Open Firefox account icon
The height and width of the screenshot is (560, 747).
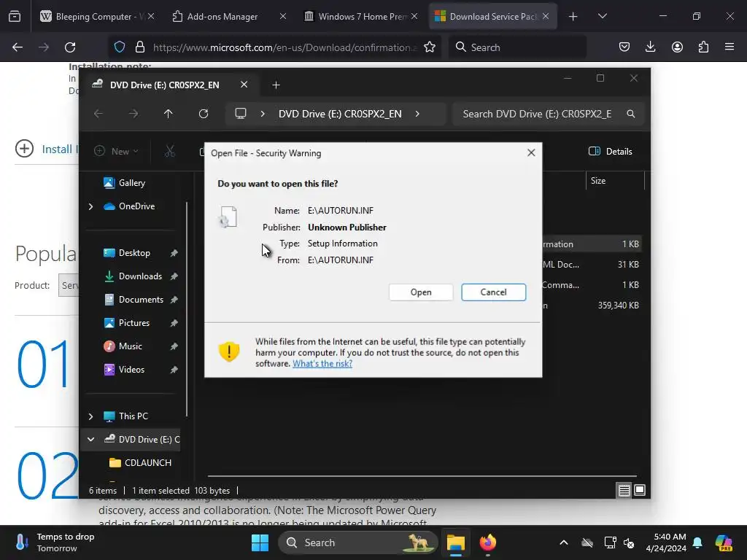677,47
